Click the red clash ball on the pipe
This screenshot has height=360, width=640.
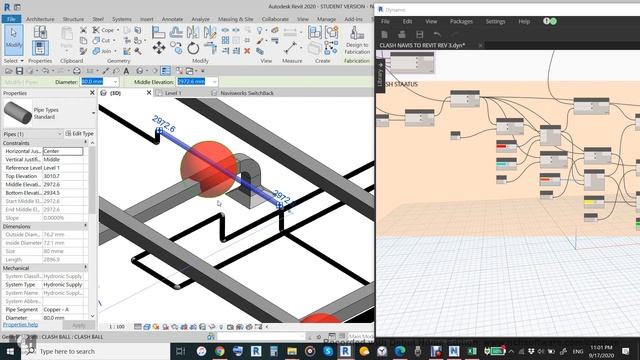click(209, 169)
